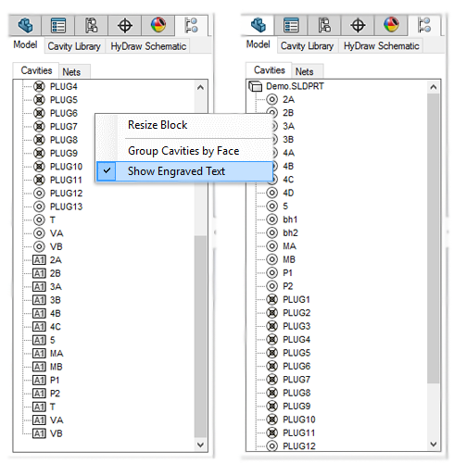Image resolution: width=454 pixels, height=476 pixels.
Task: Open the configuration manager icon in left panel
Action: [92, 25]
